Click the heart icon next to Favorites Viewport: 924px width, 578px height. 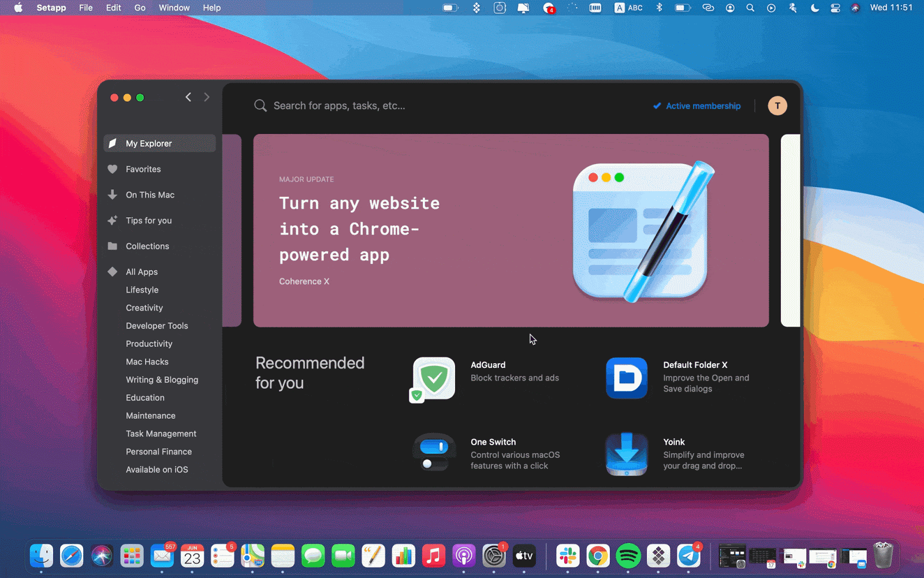click(x=113, y=169)
